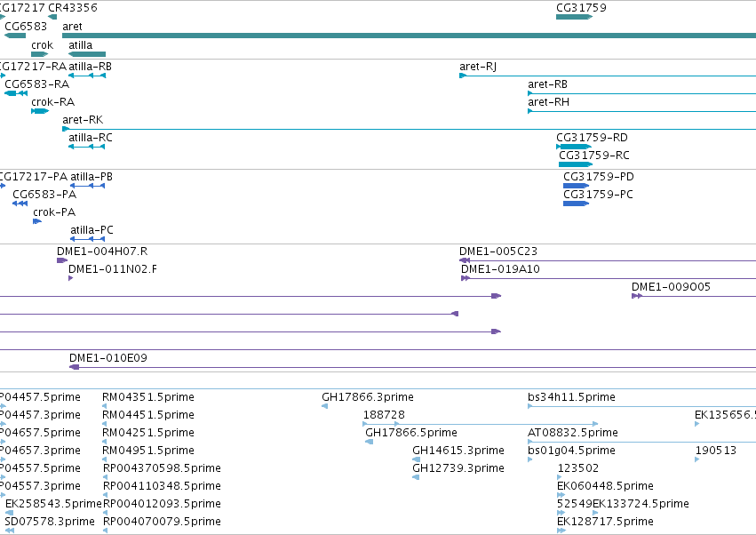Click the EK060448.5prime EST label
This screenshot has width=756, height=535.
coord(605,486)
